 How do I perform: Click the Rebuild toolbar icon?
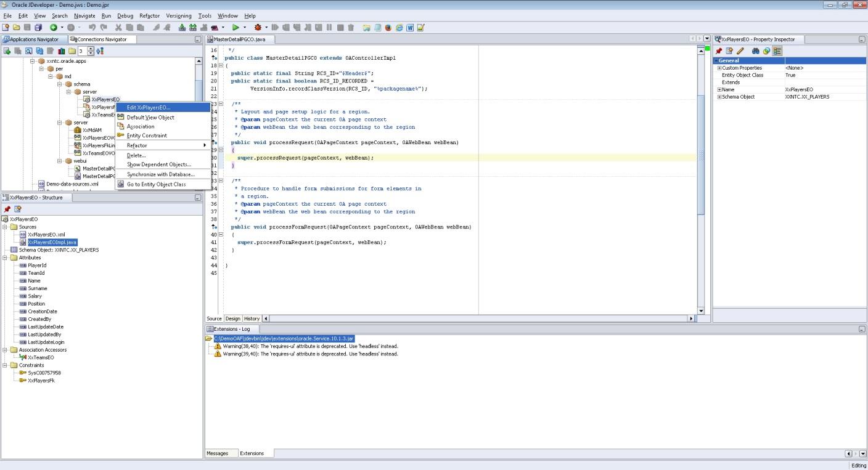click(x=193, y=27)
